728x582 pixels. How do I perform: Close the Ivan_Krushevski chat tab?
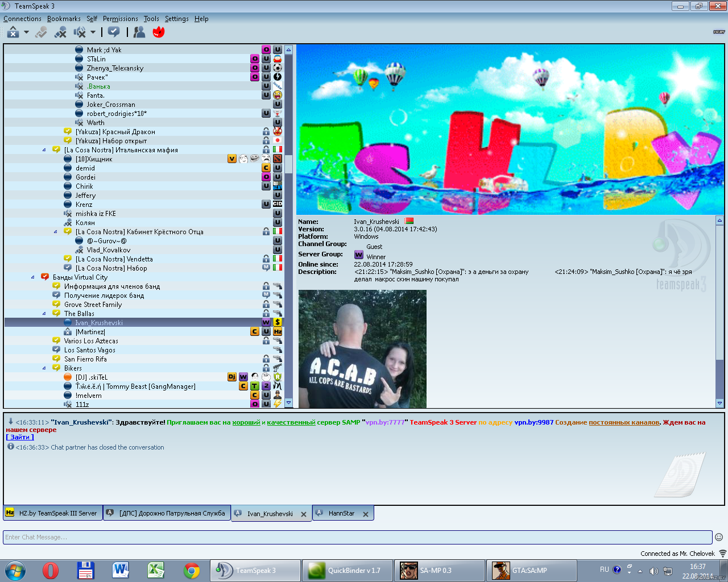tap(304, 514)
